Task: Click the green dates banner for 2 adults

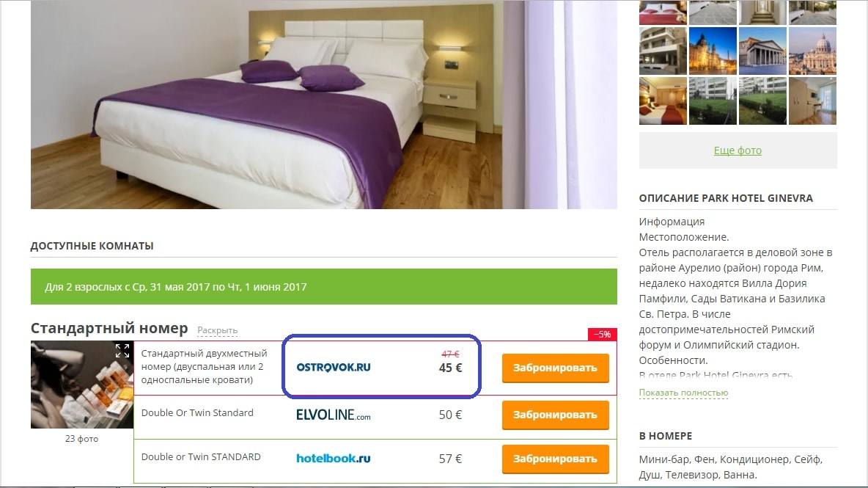Action: coord(324,286)
